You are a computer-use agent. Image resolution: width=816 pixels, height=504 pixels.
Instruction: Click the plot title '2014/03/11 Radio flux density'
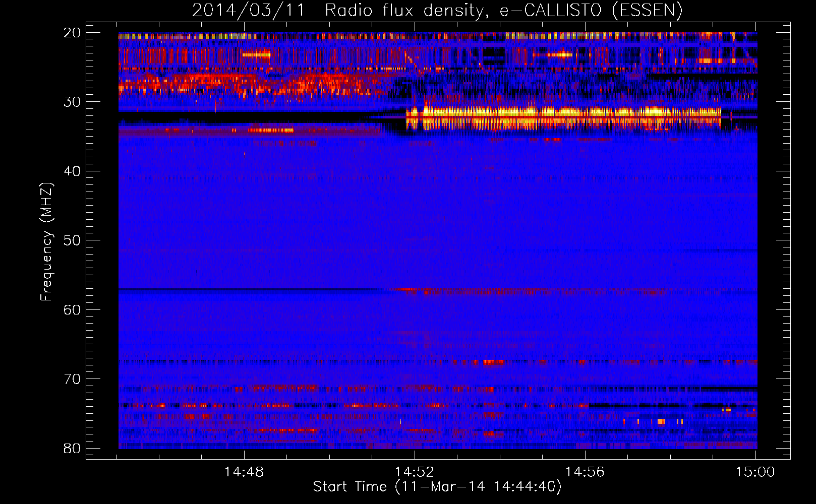(437, 10)
